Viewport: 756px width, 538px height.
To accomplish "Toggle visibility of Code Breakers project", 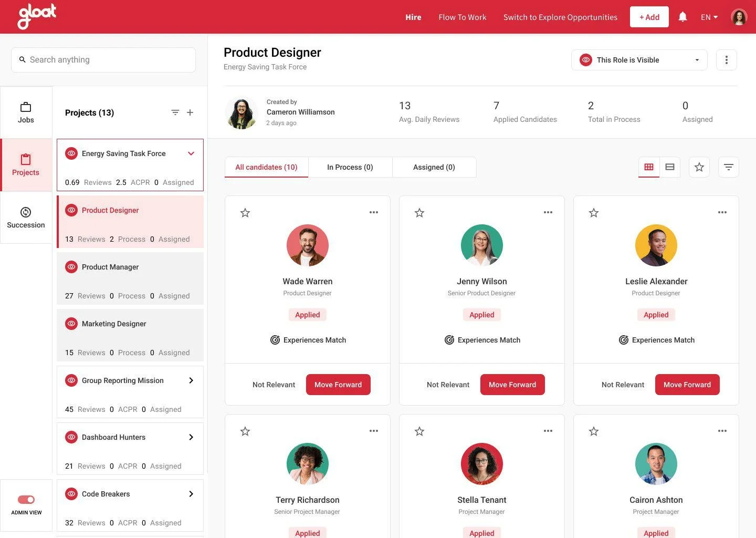I will 71,494.
